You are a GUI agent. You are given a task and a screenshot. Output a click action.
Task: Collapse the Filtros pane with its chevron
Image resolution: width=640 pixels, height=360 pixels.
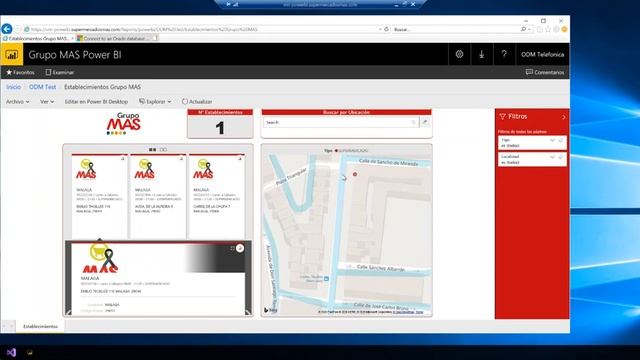pyautogui.click(x=564, y=117)
